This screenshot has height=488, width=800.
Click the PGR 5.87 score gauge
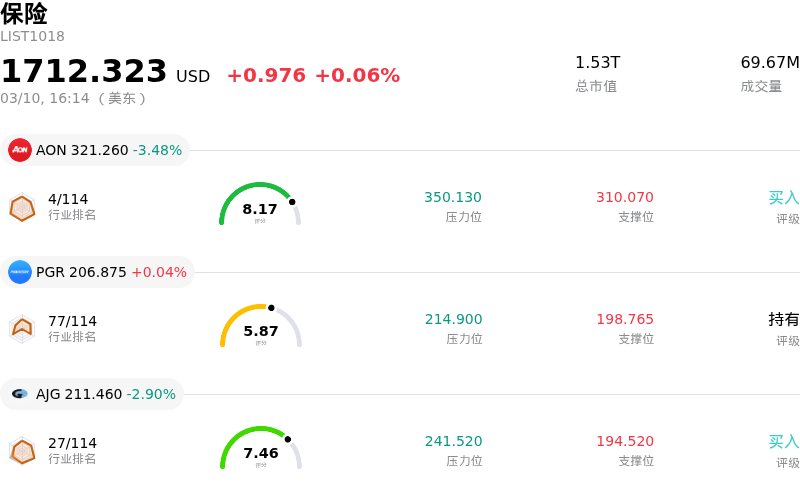click(260, 328)
